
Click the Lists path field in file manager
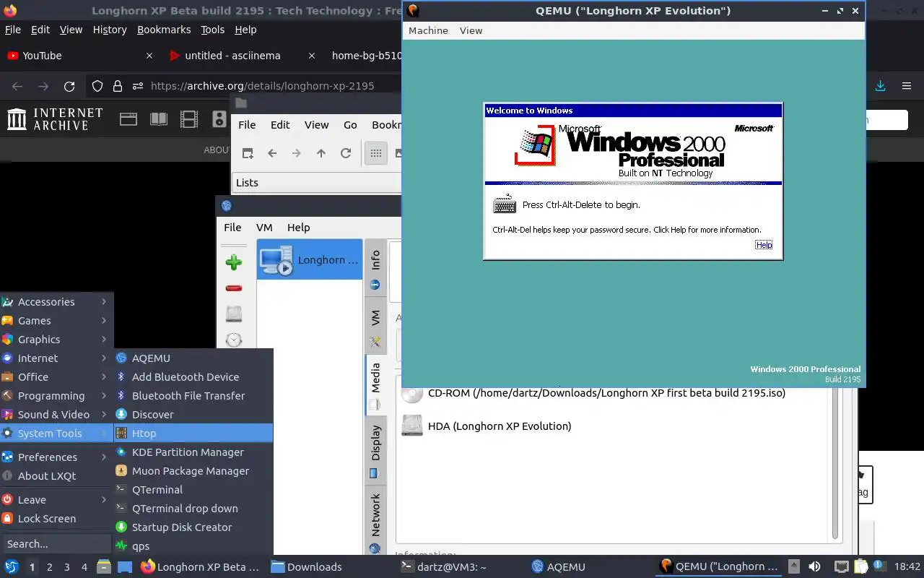pyautogui.click(x=317, y=182)
